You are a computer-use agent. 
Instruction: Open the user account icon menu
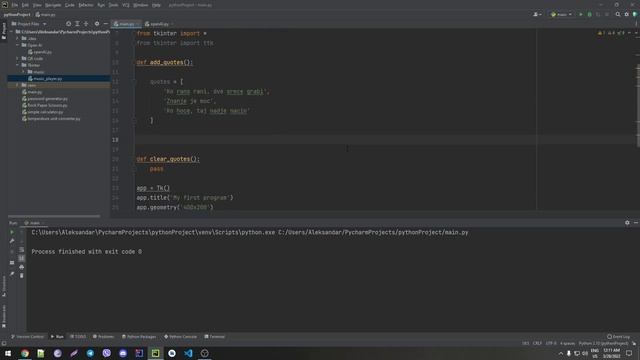click(537, 14)
